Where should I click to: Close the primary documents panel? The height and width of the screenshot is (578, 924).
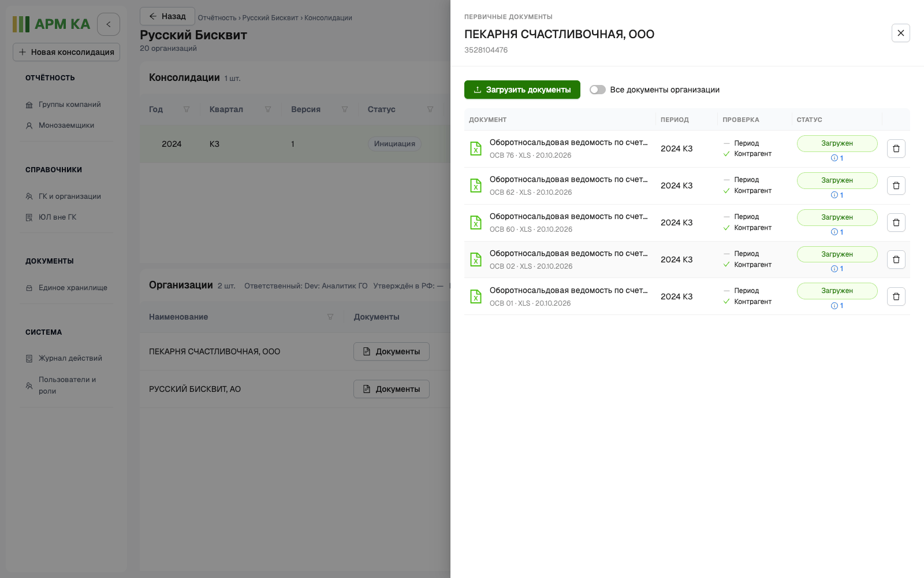(x=900, y=33)
